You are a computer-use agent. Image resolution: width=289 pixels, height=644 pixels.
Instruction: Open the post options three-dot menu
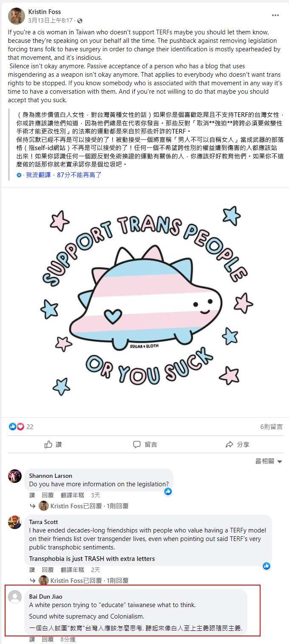coord(275,15)
